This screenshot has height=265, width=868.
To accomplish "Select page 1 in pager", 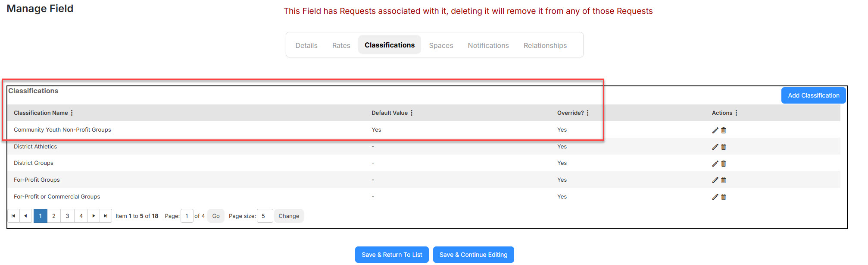I will click(x=41, y=216).
